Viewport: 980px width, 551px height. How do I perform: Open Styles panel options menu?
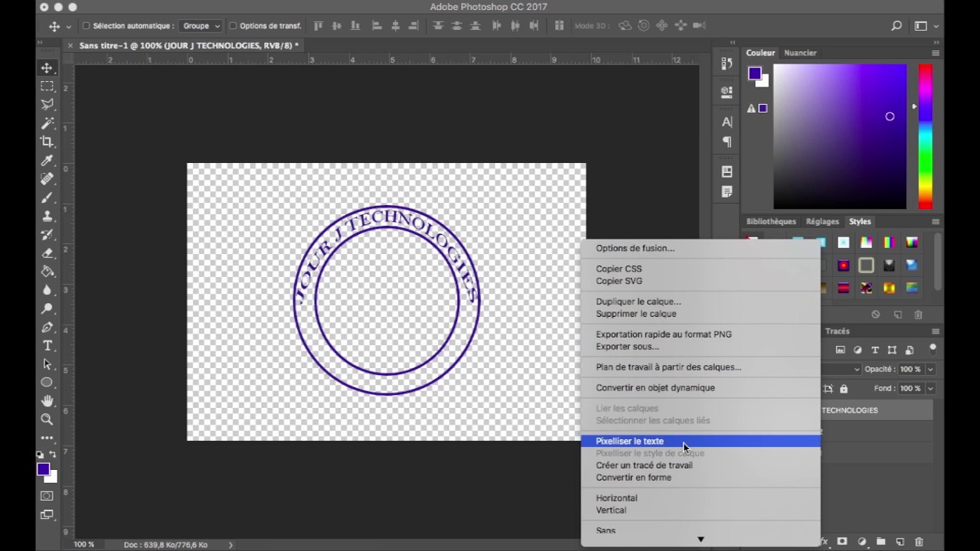[x=936, y=221]
